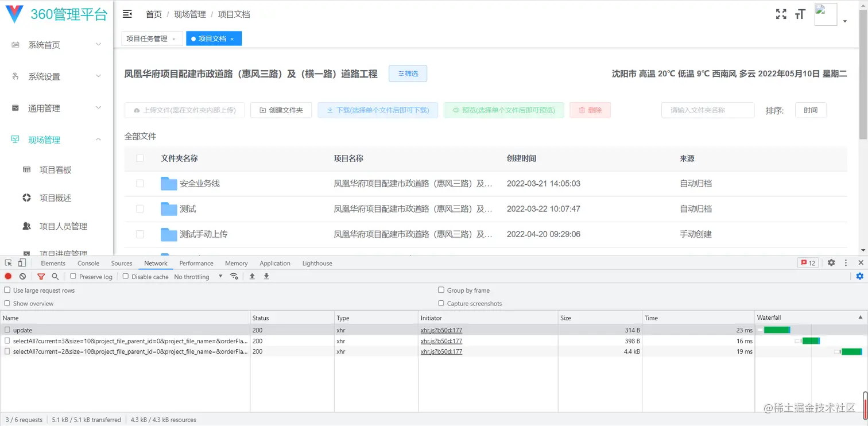Image resolution: width=868 pixels, height=426 pixels.
Task: Switch to the 项目任务管理 page tab
Action: click(x=147, y=38)
